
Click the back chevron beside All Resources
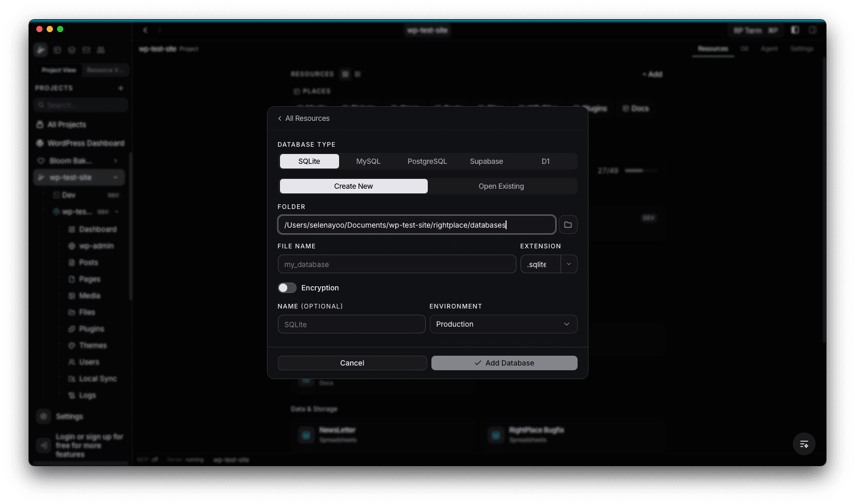pyautogui.click(x=280, y=119)
